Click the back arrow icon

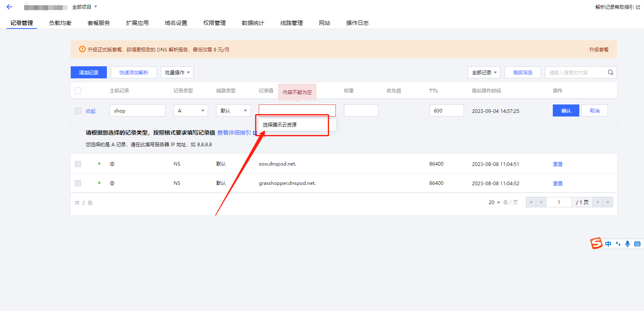[9, 7]
